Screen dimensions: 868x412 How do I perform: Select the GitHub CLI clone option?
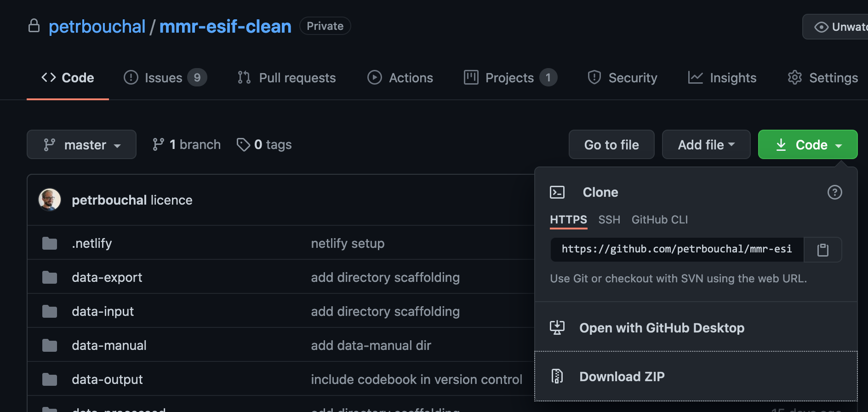660,220
